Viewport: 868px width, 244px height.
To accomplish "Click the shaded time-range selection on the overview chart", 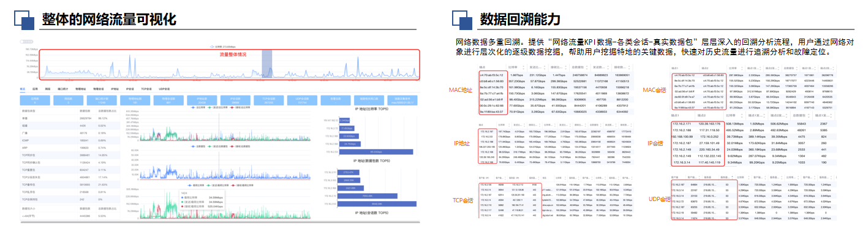I will (267, 63).
